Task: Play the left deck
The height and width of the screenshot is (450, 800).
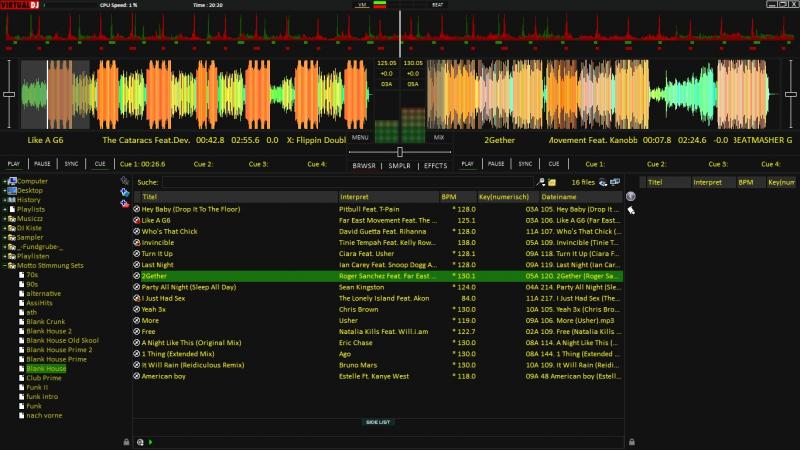Action: coord(14,164)
